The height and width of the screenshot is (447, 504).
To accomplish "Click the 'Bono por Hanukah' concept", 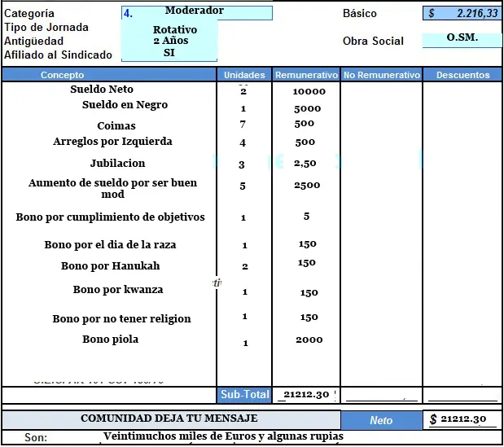I will (110, 266).
